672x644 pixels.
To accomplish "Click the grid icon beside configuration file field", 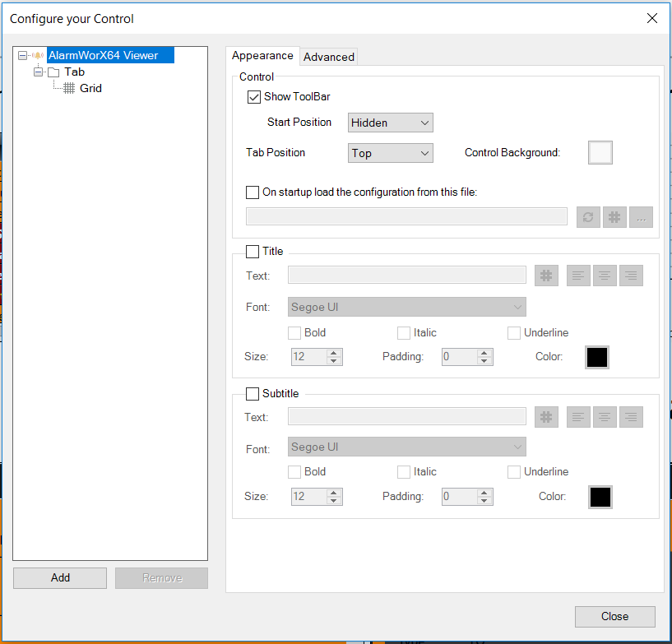I will tap(614, 217).
